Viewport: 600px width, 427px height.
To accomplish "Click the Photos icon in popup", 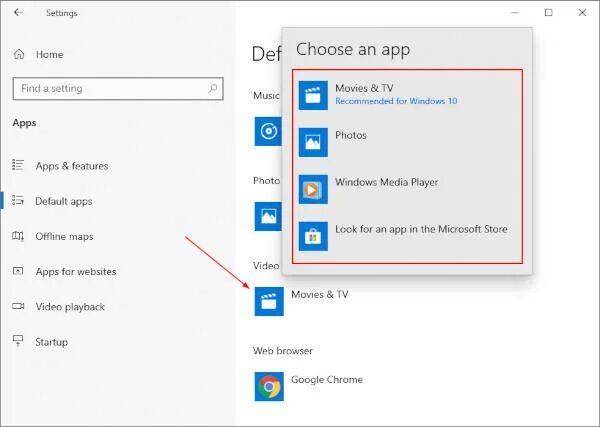I will 313,142.
